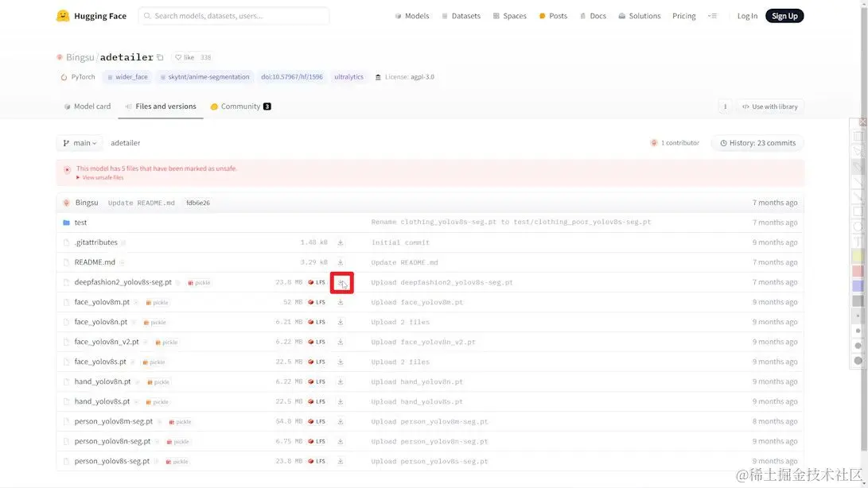
Task: Copy the adetailer model name icon
Action: tap(160, 57)
